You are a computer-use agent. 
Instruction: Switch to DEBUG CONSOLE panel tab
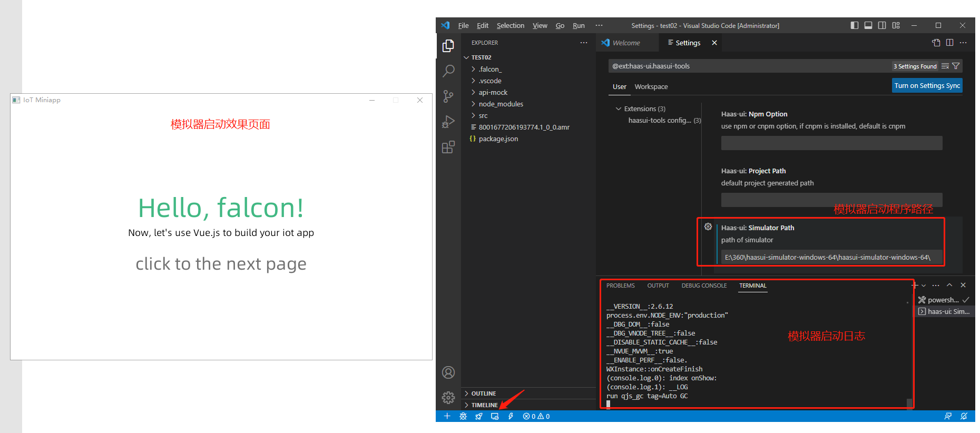[704, 286]
